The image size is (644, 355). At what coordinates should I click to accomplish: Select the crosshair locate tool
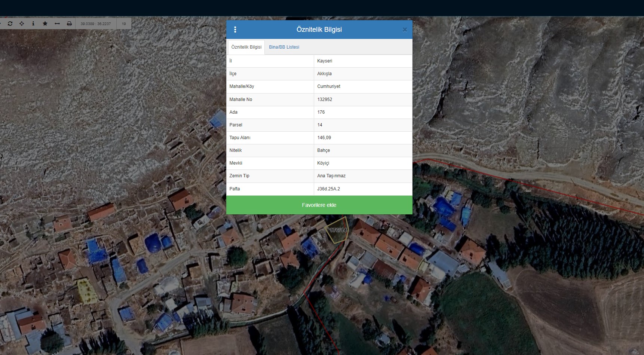[22, 24]
